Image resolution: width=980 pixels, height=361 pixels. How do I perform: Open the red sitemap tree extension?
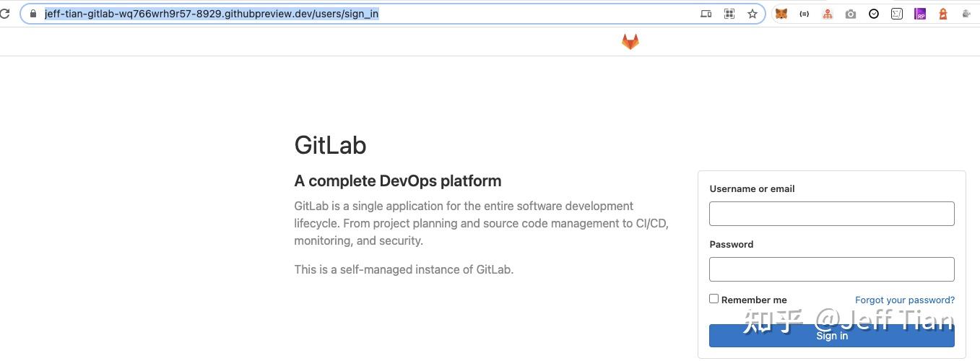point(828,14)
